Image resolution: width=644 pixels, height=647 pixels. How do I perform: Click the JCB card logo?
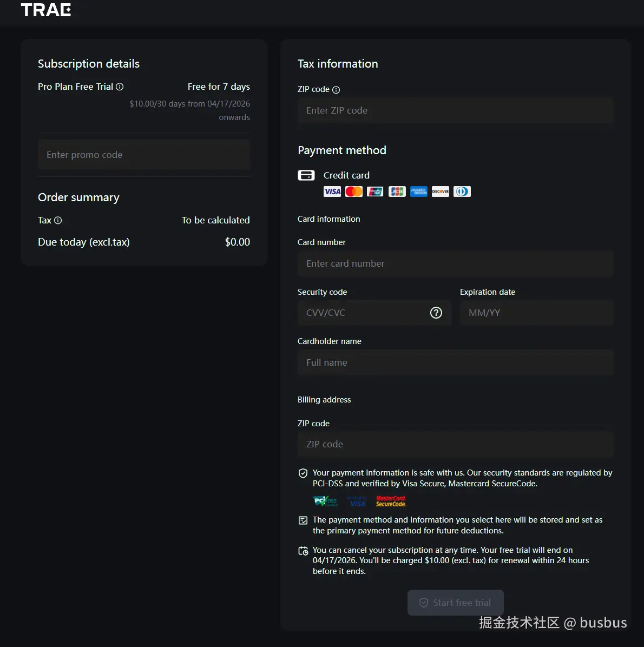(397, 192)
